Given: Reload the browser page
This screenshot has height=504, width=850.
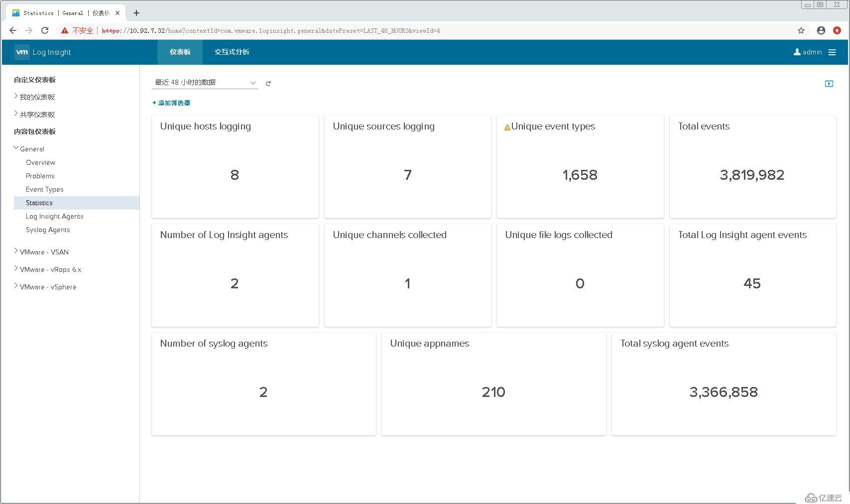Looking at the screenshot, I should pos(45,30).
